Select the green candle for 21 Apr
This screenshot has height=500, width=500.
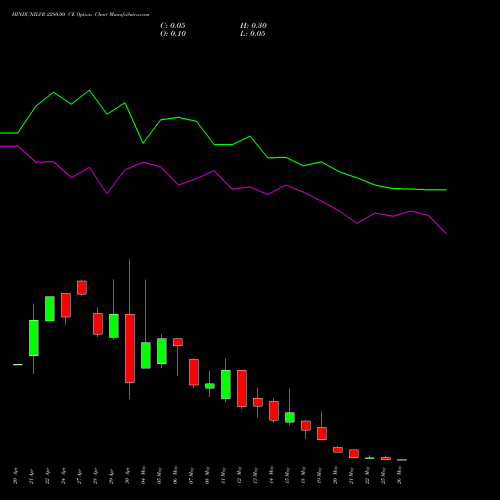[x=34, y=338]
